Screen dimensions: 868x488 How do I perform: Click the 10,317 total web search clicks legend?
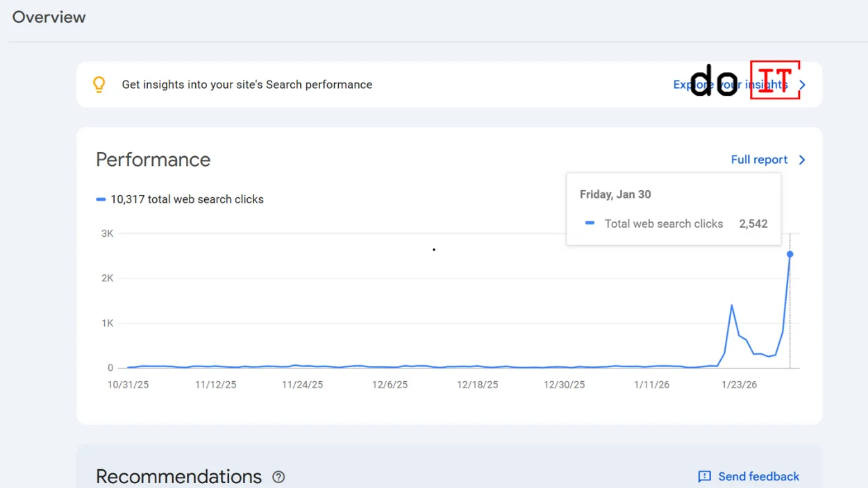click(x=187, y=199)
